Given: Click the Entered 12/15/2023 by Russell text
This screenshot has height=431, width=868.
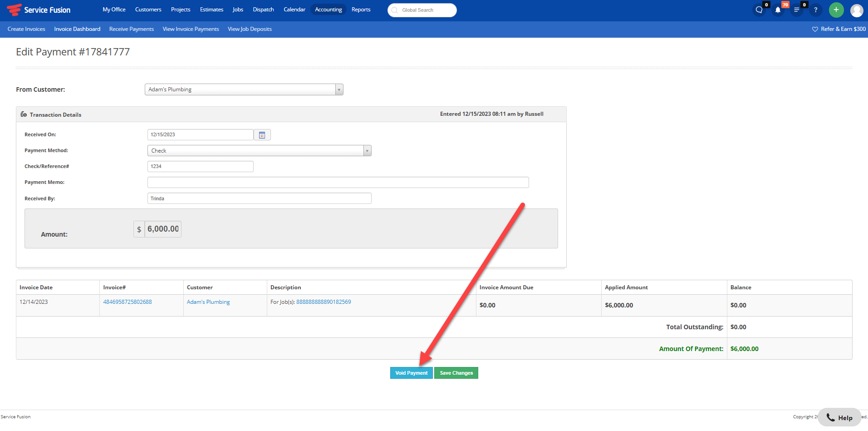Looking at the screenshot, I should click(491, 114).
